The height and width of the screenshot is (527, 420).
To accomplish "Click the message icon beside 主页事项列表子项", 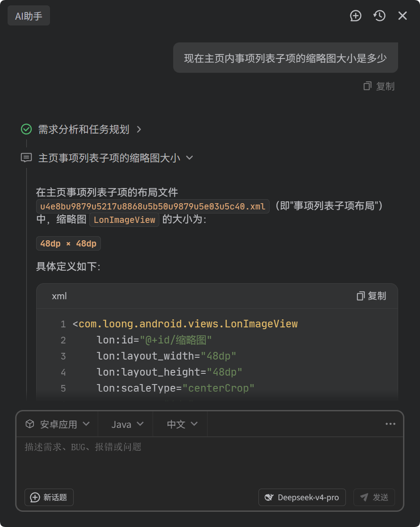I will [26, 157].
